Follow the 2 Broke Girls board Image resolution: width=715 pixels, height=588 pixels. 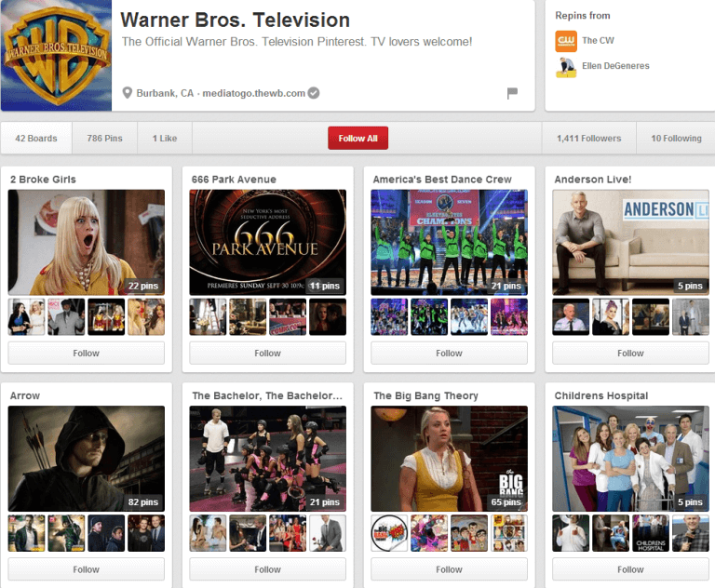click(86, 354)
